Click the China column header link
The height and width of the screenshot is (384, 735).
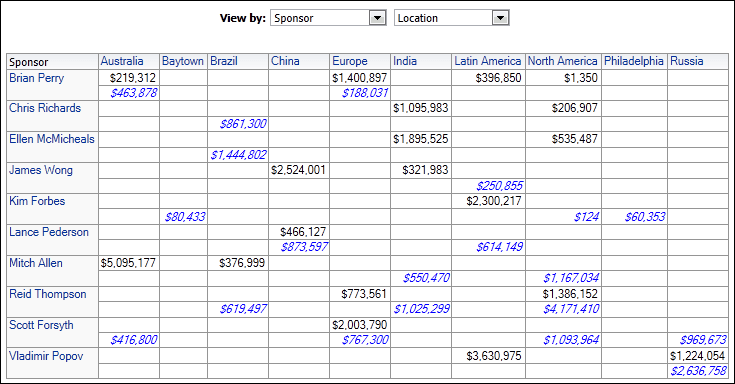[285, 61]
